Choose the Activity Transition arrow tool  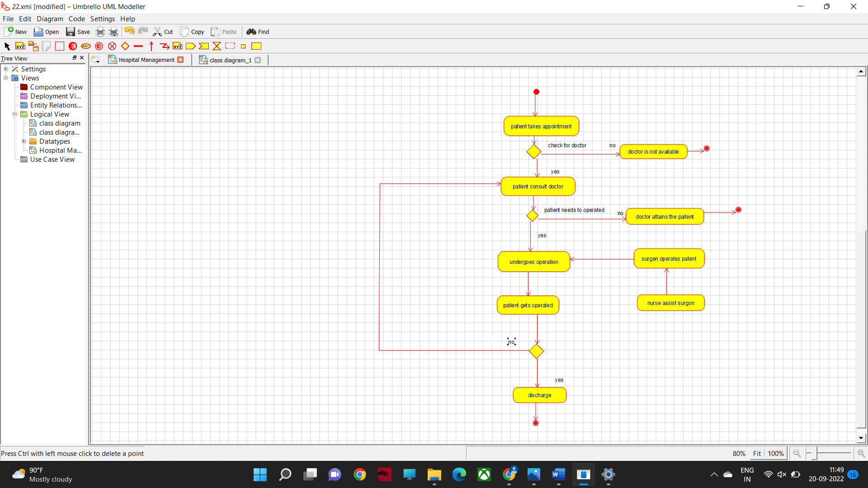click(151, 46)
